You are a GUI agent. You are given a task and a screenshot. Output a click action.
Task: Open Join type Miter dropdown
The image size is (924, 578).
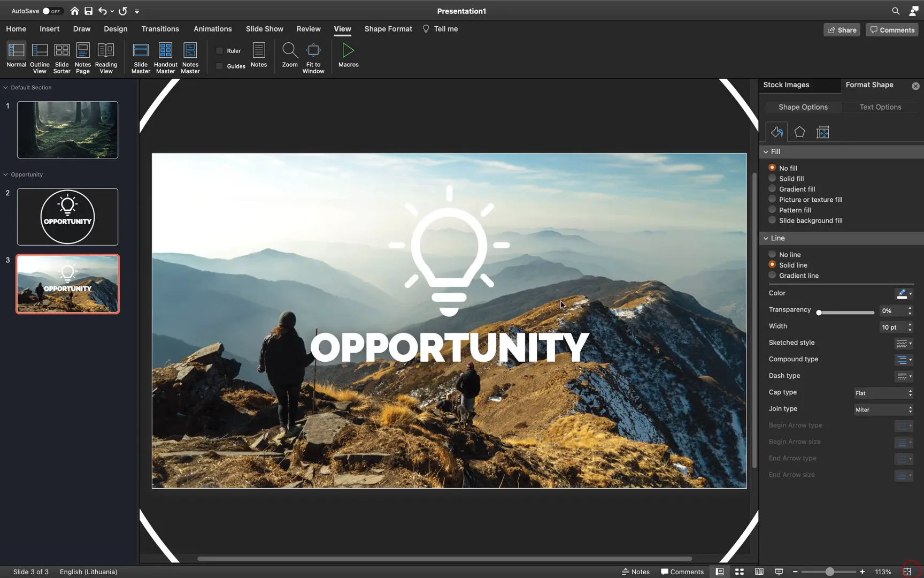pyautogui.click(x=883, y=409)
